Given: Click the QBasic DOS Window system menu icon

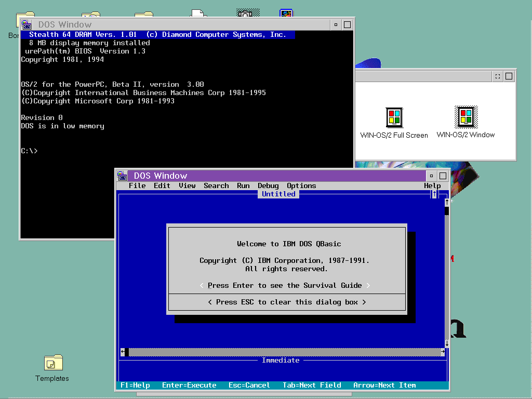Looking at the screenshot, I should tap(122, 176).
